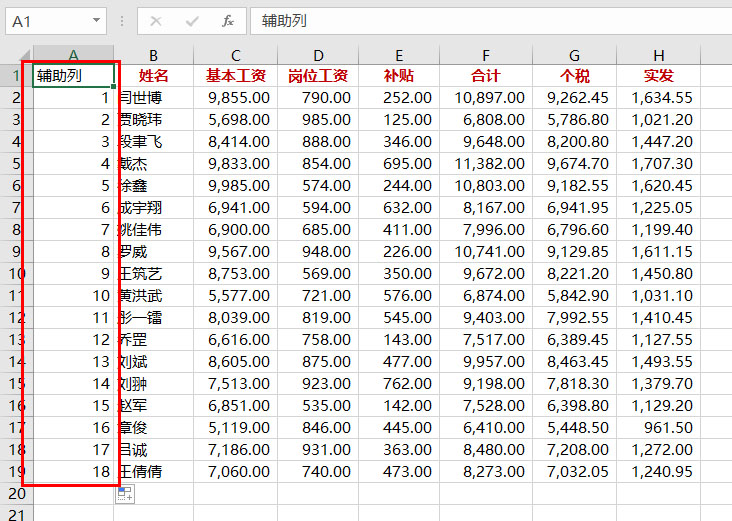Click helper column value 18
Screen dimensions: 732x521
73,472
